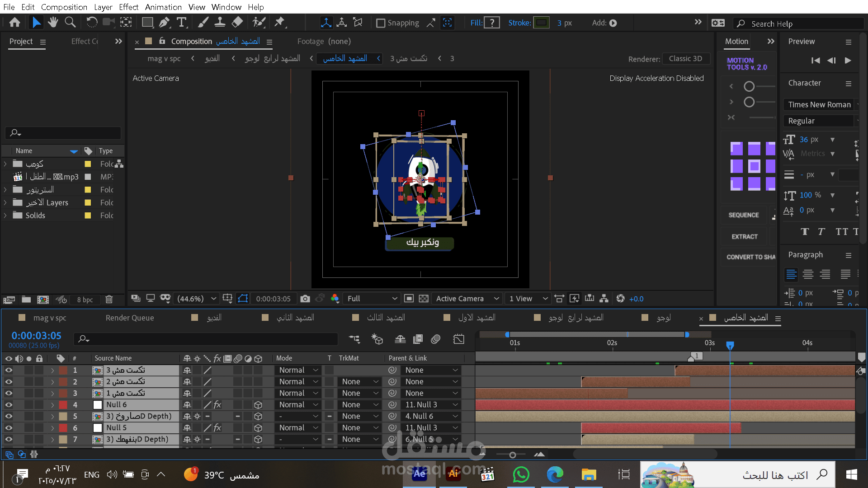
Task: Select the Hand tool
Action: tap(53, 22)
